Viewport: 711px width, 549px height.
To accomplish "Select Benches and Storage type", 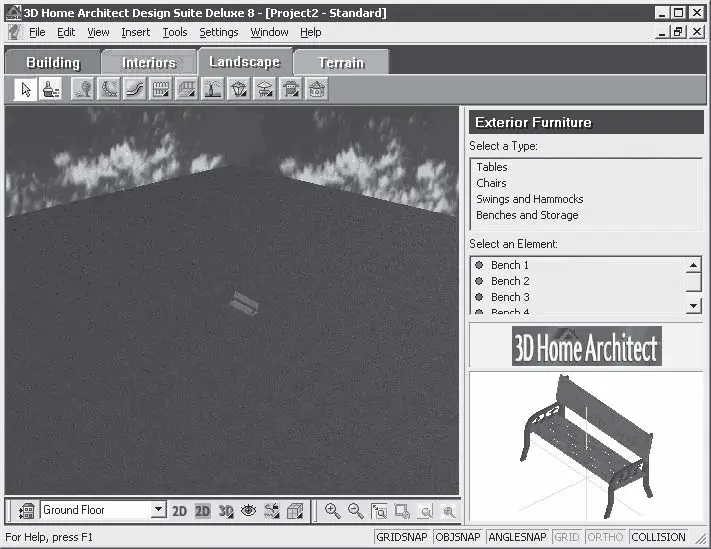I will (527, 215).
